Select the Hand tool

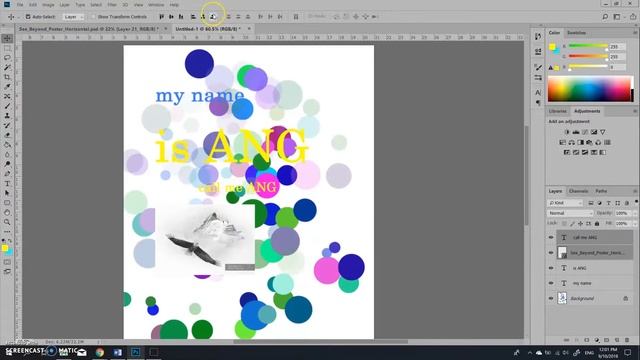[7, 212]
